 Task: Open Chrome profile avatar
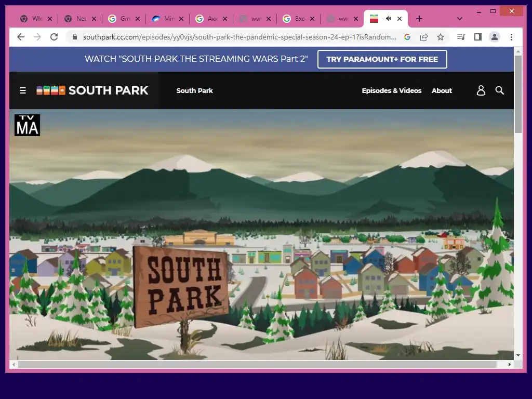pos(495,37)
